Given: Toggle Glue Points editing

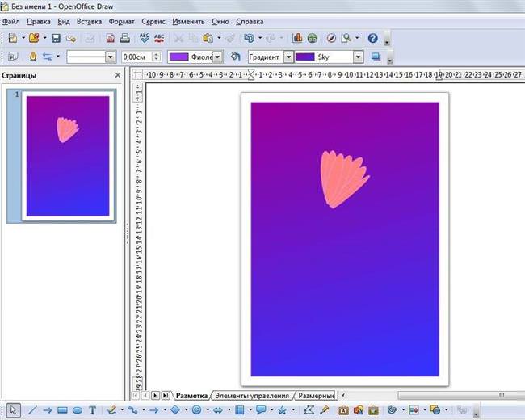Looking at the screenshot, I should (x=324, y=410).
